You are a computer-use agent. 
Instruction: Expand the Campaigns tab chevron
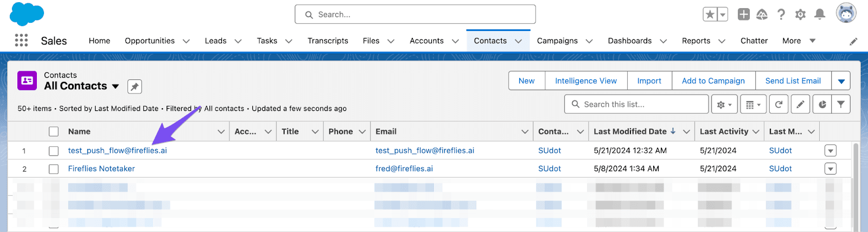[x=589, y=41]
